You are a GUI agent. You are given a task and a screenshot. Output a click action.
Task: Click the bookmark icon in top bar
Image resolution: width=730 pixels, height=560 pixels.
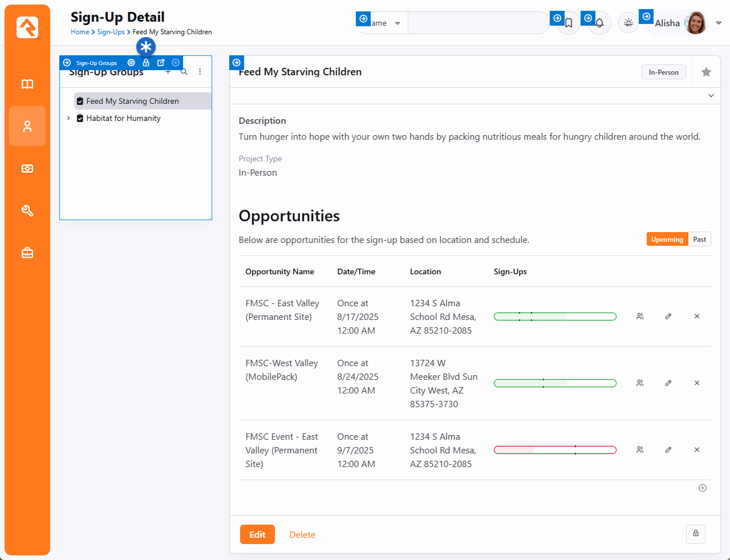pos(569,23)
